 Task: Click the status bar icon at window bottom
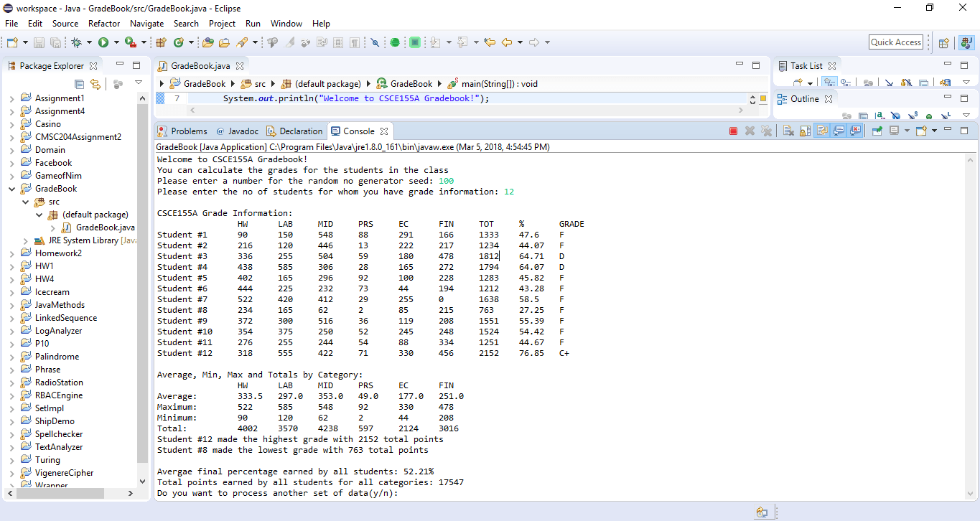[762, 512]
